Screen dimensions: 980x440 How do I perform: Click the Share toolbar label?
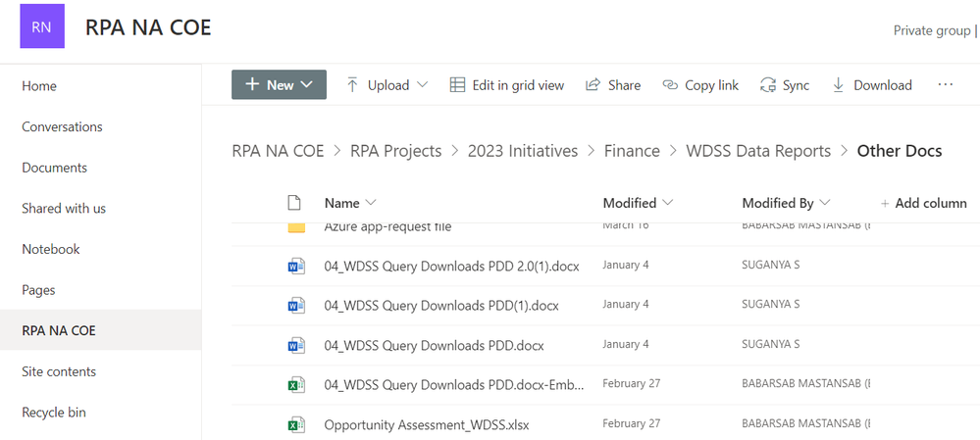(x=624, y=85)
